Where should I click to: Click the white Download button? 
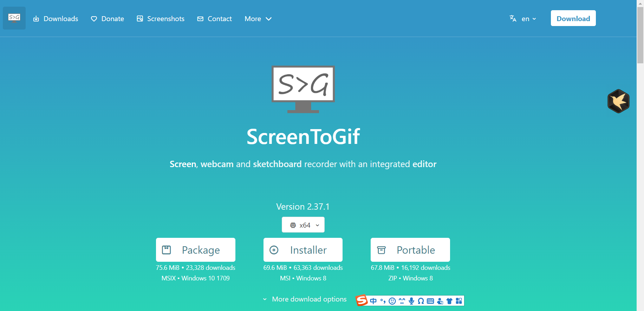(x=573, y=18)
